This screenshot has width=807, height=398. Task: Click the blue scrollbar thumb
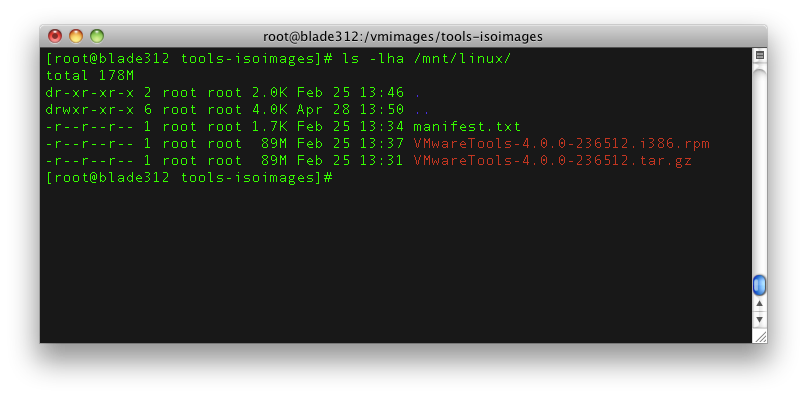click(x=759, y=285)
